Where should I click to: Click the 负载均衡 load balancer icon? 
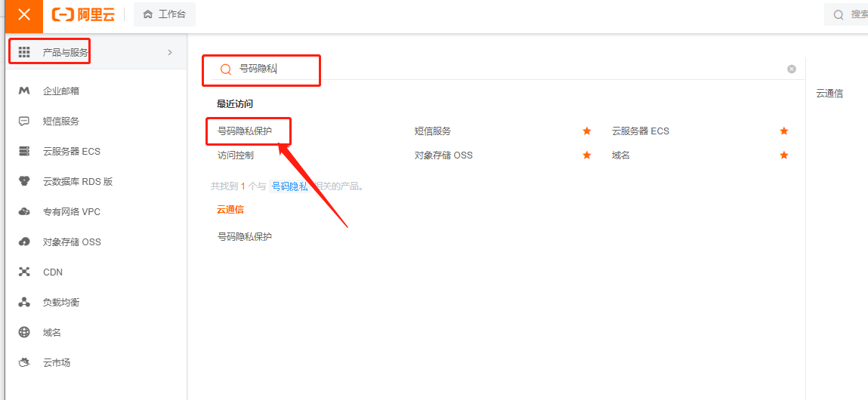coord(24,303)
